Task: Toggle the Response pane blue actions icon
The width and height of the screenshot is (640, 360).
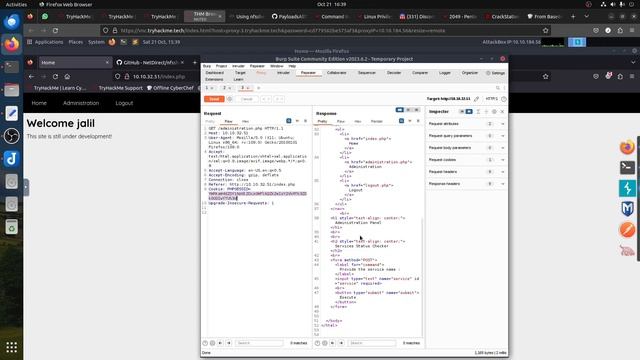Action: point(401,121)
